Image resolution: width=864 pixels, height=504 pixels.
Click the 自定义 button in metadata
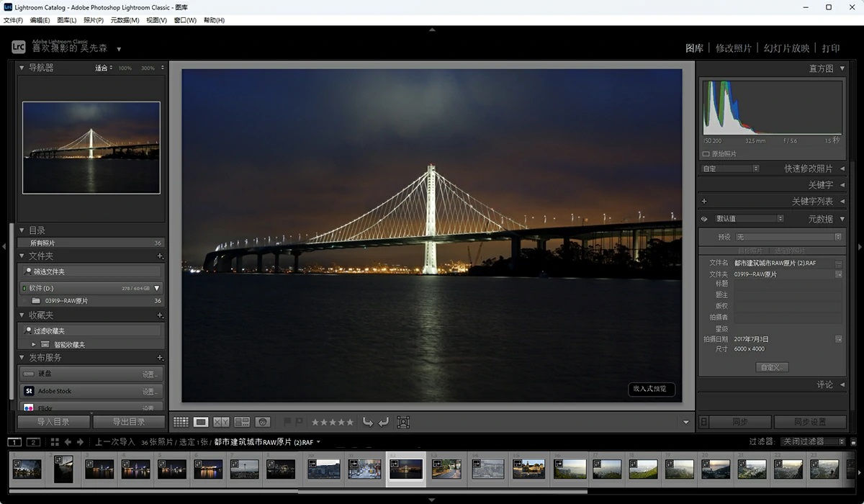(772, 367)
